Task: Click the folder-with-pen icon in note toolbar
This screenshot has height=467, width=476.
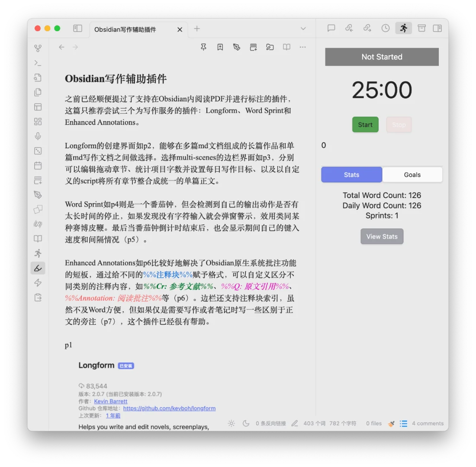Action: pyautogui.click(x=270, y=47)
